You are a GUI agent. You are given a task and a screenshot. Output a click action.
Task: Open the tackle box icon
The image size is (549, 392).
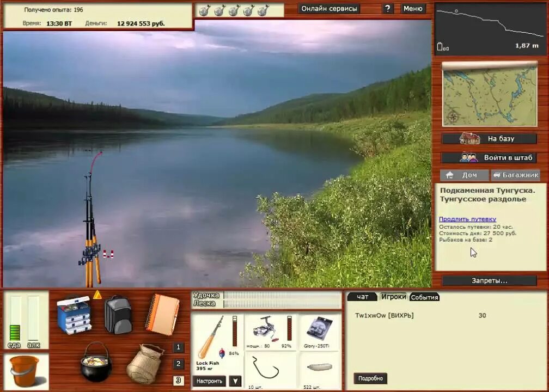[x=74, y=314]
